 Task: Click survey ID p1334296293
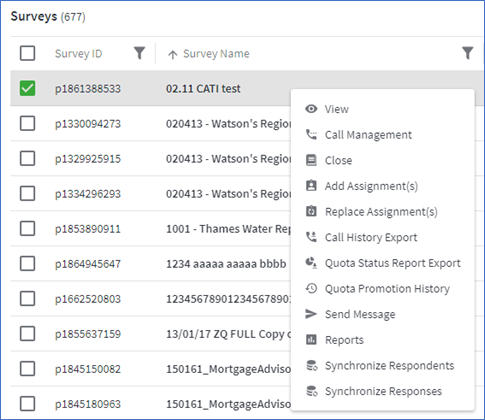click(x=88, y=194)
